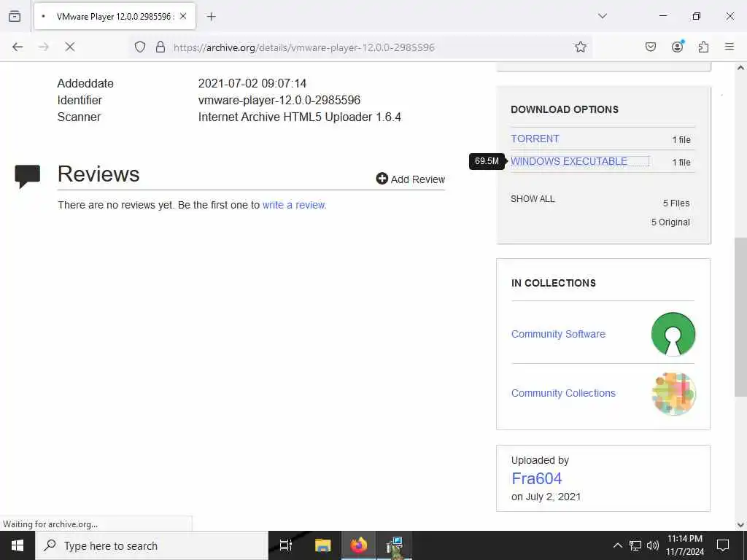The height and width of the screenshot is (560, 747).
Task: Open a new browser tab
Action: click(x=212, y=17)
